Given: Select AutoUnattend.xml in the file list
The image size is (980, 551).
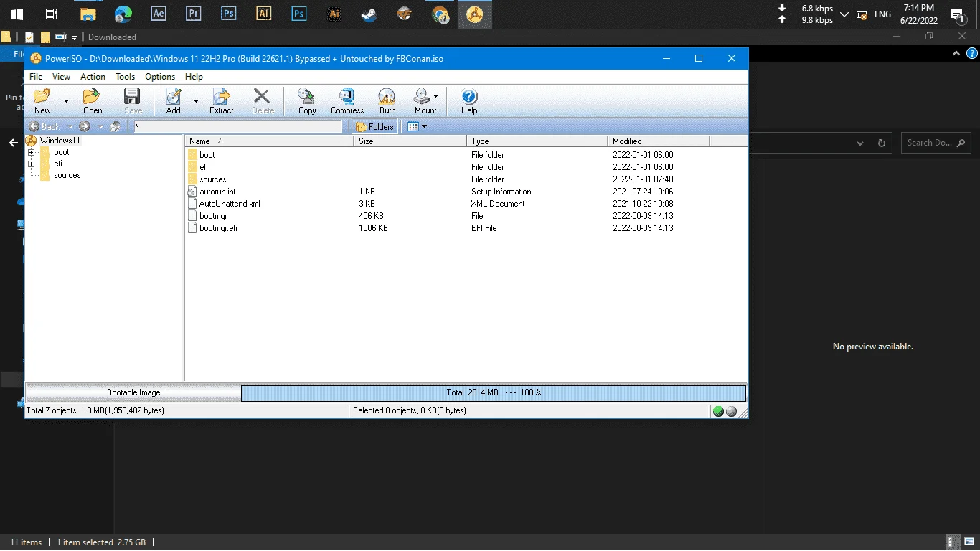Looking at the screenshot, I should click(230, 204).
